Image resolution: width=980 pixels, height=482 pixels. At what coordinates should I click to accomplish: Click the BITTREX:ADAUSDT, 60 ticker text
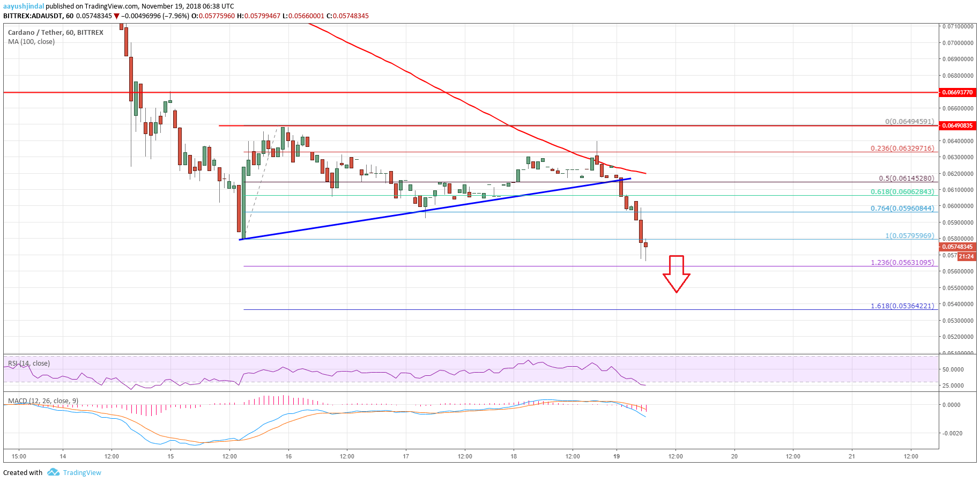[x=38, y=16]
